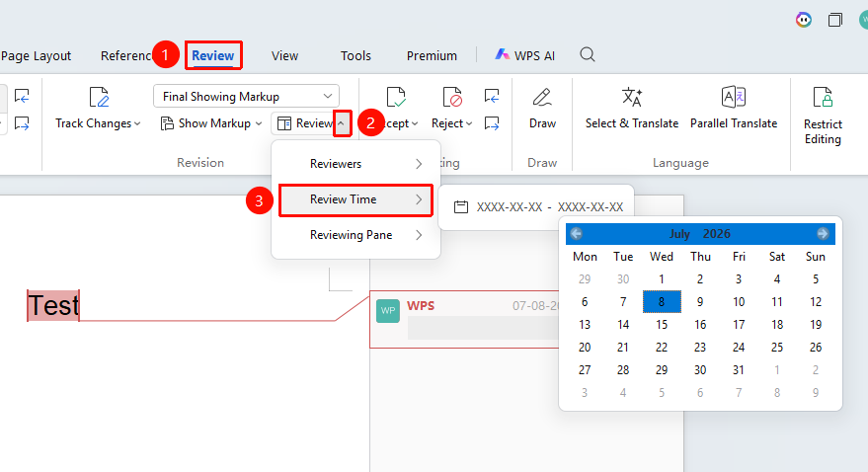The width and height of the screenshot is (868, 472).
Task: Click the Review pane button
Action: tap(305, 123)
